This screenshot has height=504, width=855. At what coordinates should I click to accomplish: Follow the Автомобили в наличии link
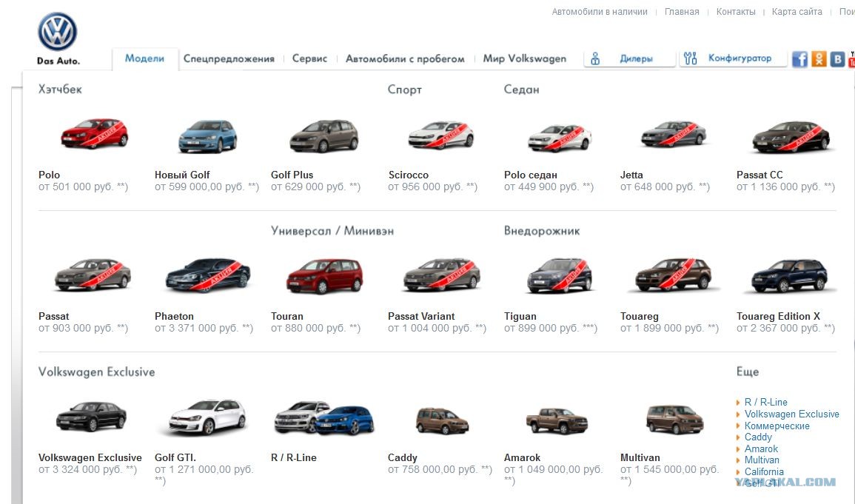tap(600, 11)
